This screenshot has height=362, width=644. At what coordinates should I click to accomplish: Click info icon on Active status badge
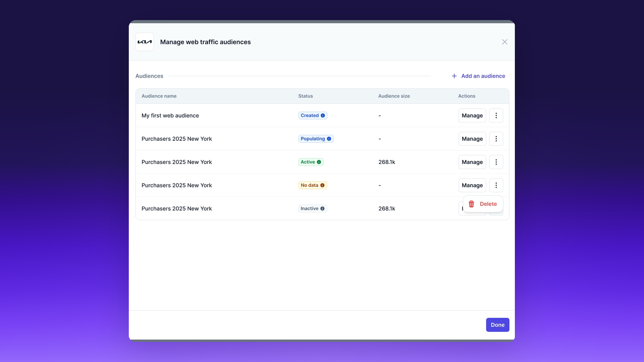319,162
